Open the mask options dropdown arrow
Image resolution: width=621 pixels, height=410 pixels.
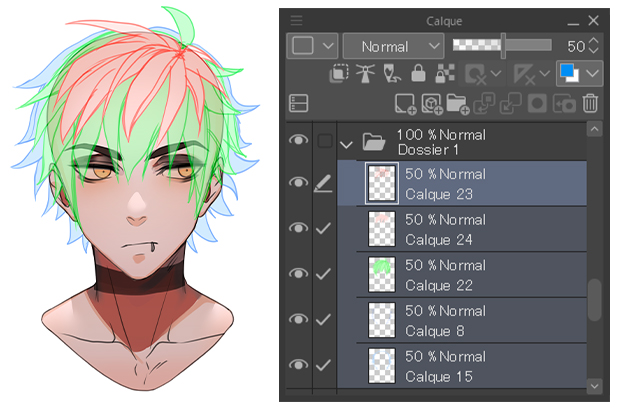(x=496, y=74)
